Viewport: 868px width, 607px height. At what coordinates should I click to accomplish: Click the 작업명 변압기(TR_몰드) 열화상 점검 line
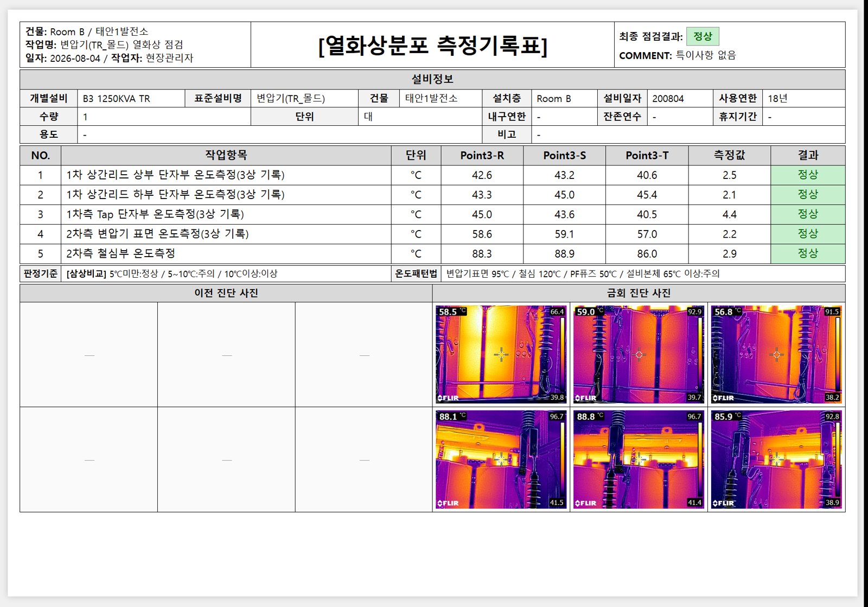click(104, 44)
